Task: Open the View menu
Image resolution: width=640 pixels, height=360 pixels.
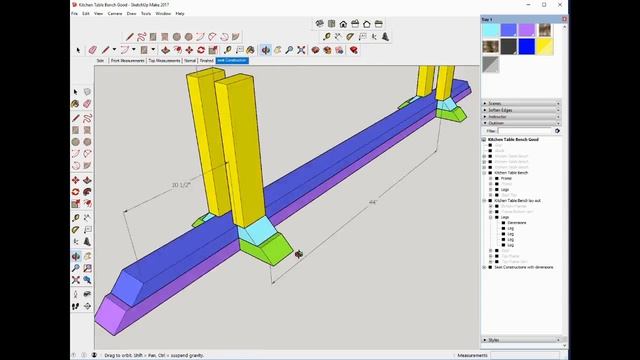Action: click(x=98, y=13)
